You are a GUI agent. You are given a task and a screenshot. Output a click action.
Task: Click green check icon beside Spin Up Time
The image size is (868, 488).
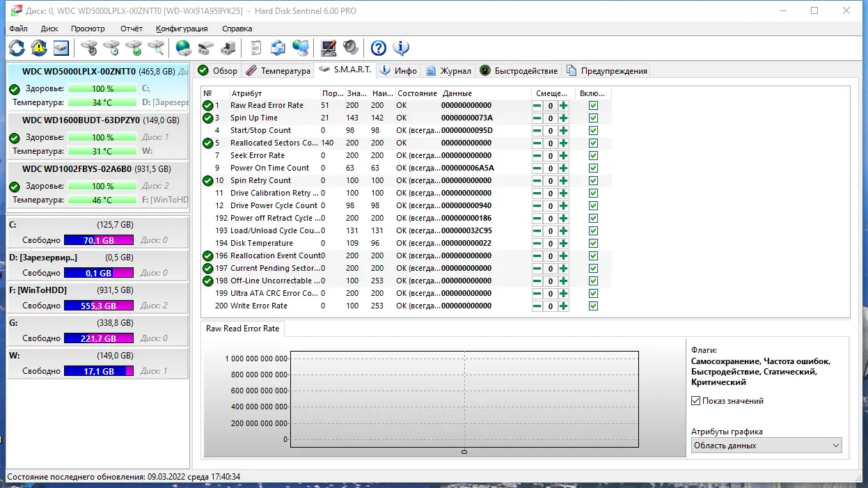click(207, 118)
